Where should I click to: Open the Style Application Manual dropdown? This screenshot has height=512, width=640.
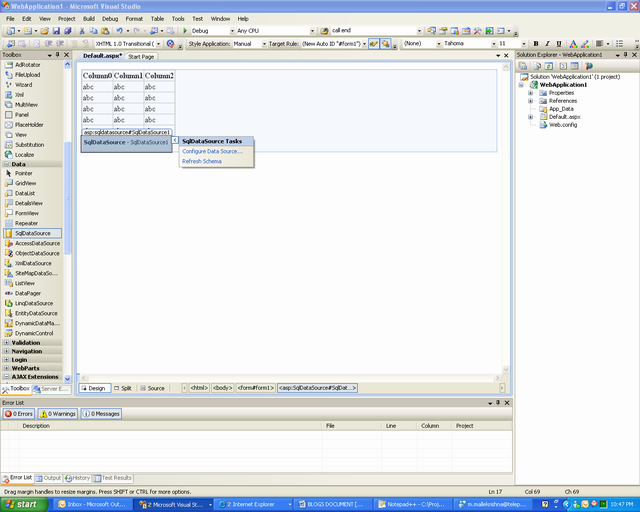(264, 44)
